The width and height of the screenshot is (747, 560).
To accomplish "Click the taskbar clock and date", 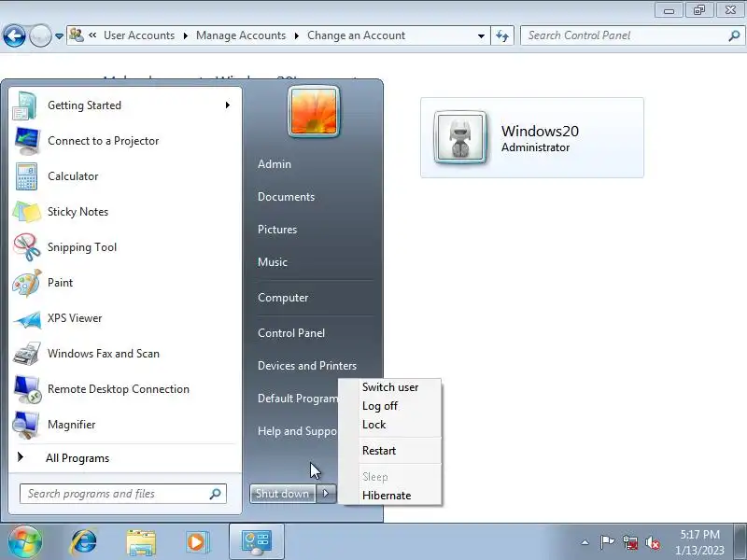I will click(699, 542).
